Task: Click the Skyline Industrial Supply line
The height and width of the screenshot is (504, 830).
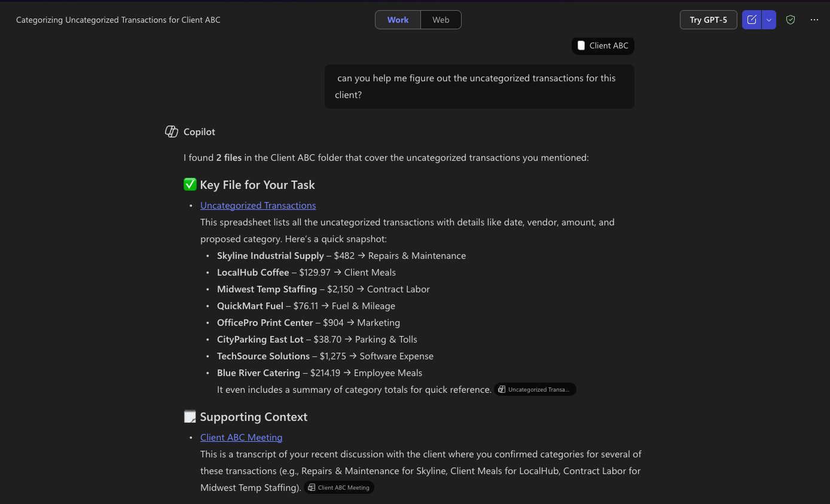Action: [341, 255]
